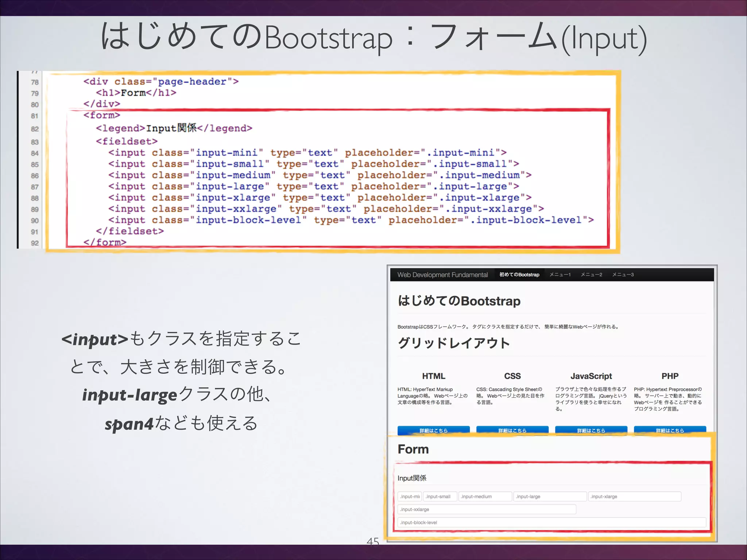Click the JavaScript column heading
The height and width of the screenshot is (560, 747).
coord(591,376)
